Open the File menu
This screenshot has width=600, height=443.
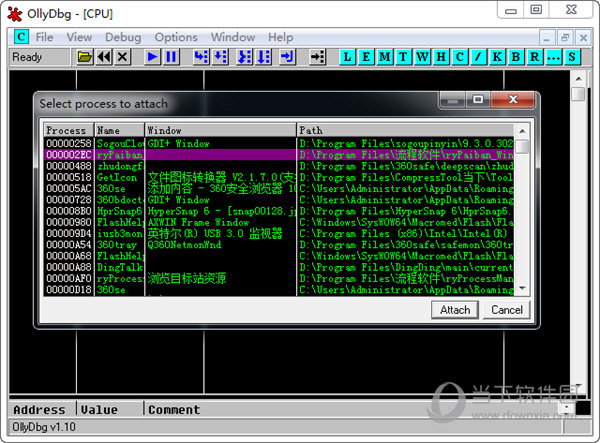click(44, 37)
